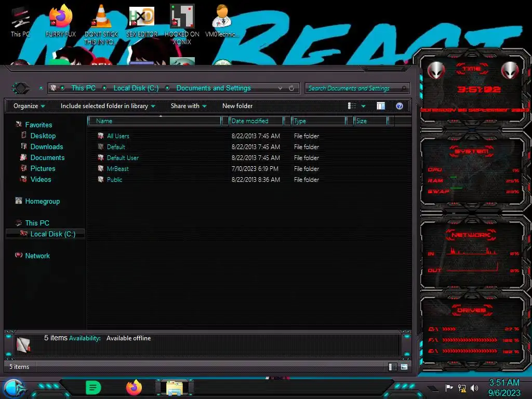
Task: Open Firefox from the taskbar
Action: [134, 388]
